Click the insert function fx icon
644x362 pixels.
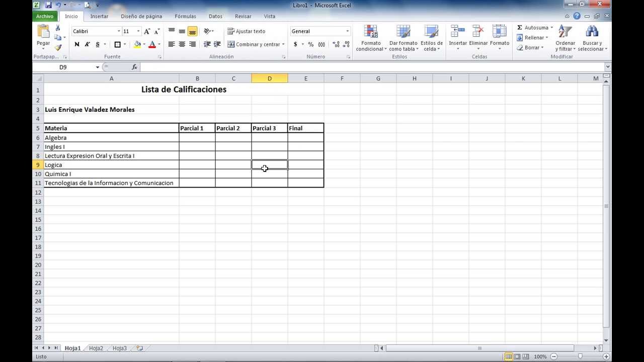click(134, 67)
